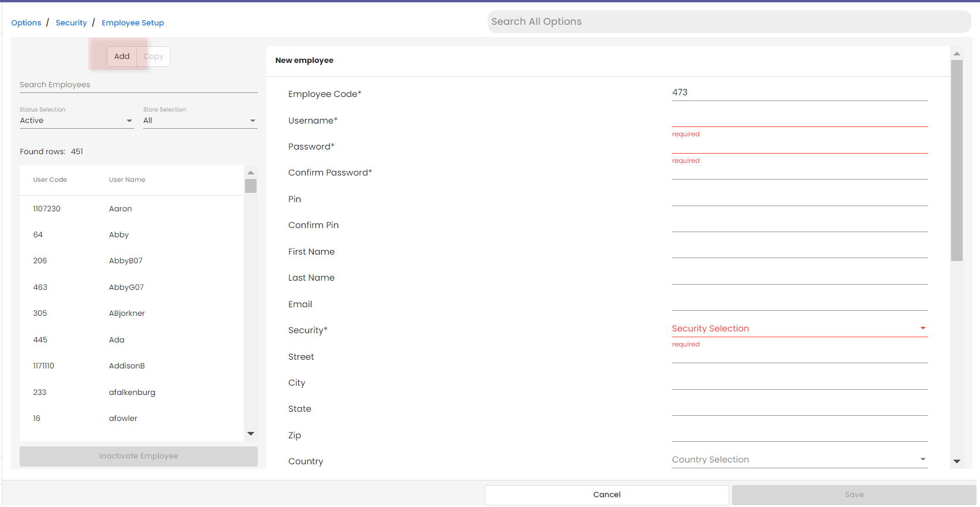
Task: Open the Employee Setup breadcrumb link
Action: [133, 23]
